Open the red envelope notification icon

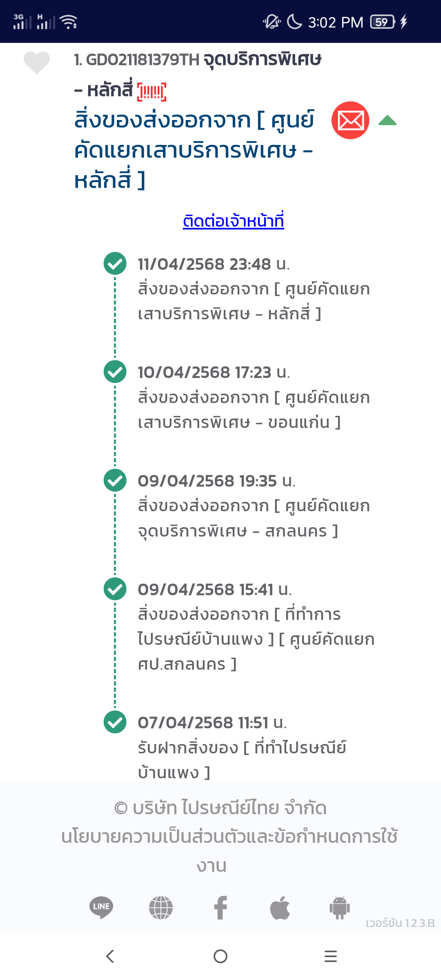click(x=350, y=120)
